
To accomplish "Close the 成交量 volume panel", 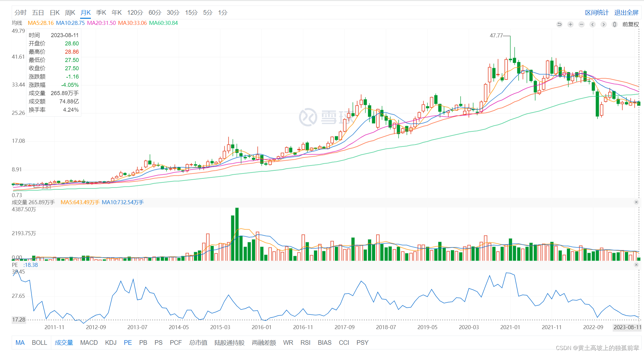I will [636, 202].
